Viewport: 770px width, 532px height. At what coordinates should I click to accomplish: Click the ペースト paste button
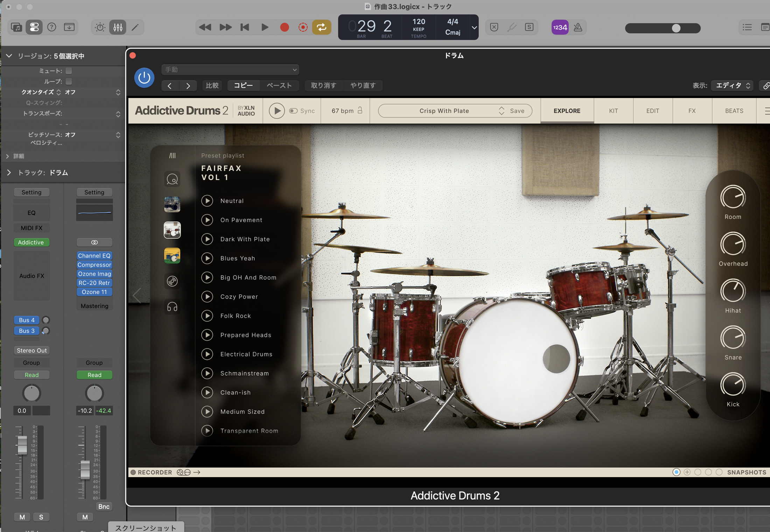coord(279,85)
